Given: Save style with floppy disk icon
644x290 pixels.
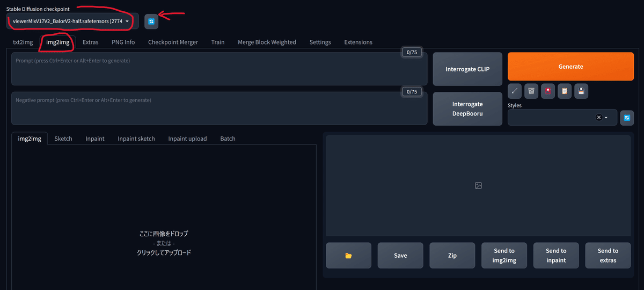Looking at the screenshot, I should 581,91.
